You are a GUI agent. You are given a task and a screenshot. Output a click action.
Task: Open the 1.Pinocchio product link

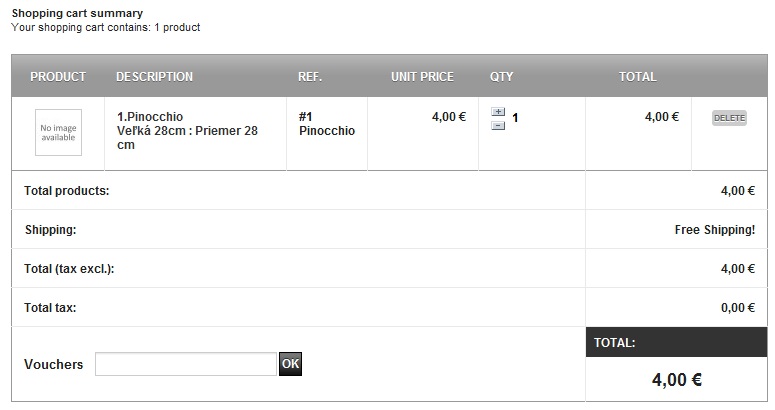click(x=150, y=117)
